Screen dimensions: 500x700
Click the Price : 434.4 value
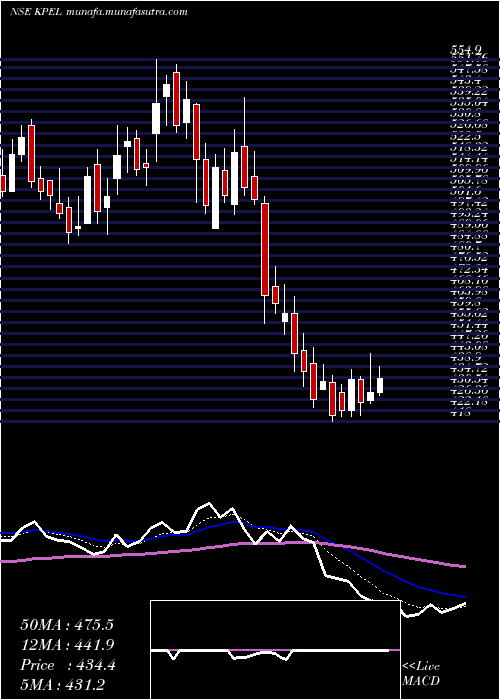click(68, 665)
